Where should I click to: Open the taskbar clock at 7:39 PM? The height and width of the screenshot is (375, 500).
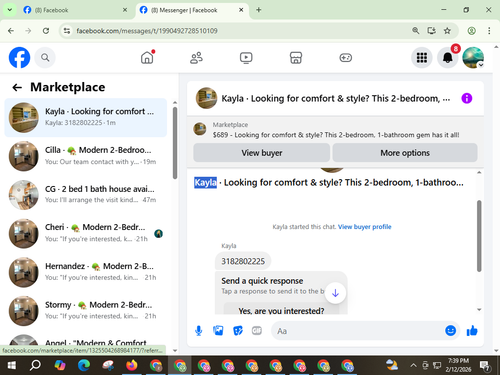tap(458, 365)
